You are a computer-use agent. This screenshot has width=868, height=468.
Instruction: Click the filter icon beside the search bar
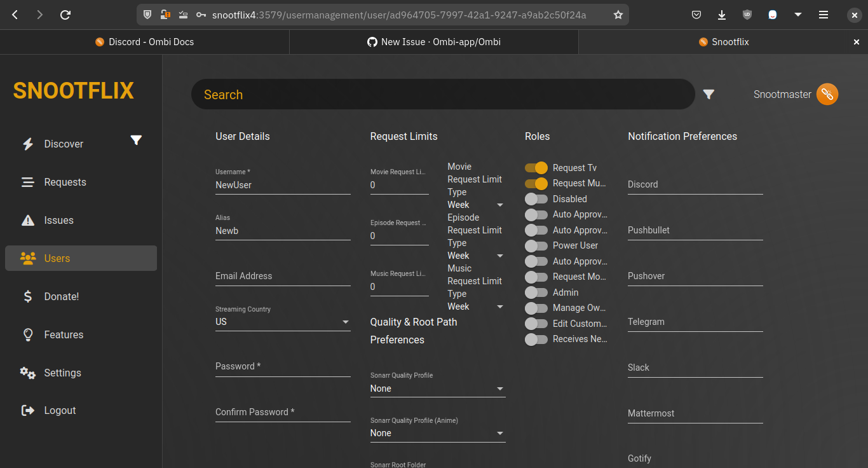coord(709,95)
